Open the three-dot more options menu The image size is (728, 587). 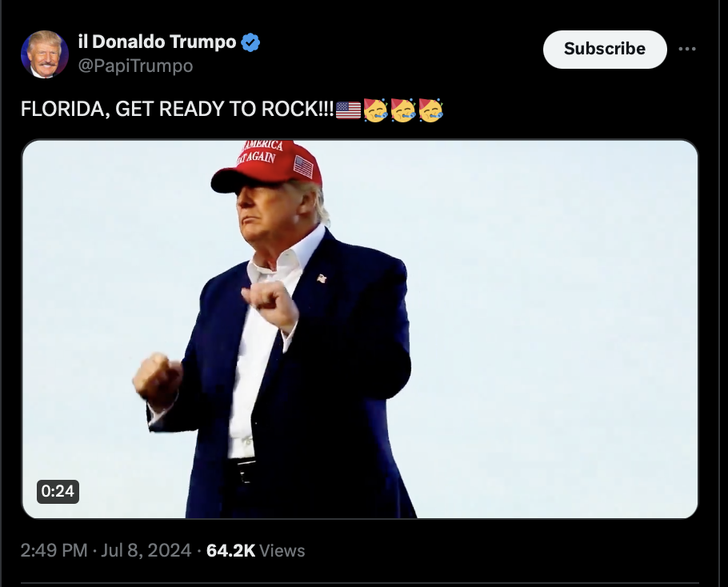click(686, 49)
